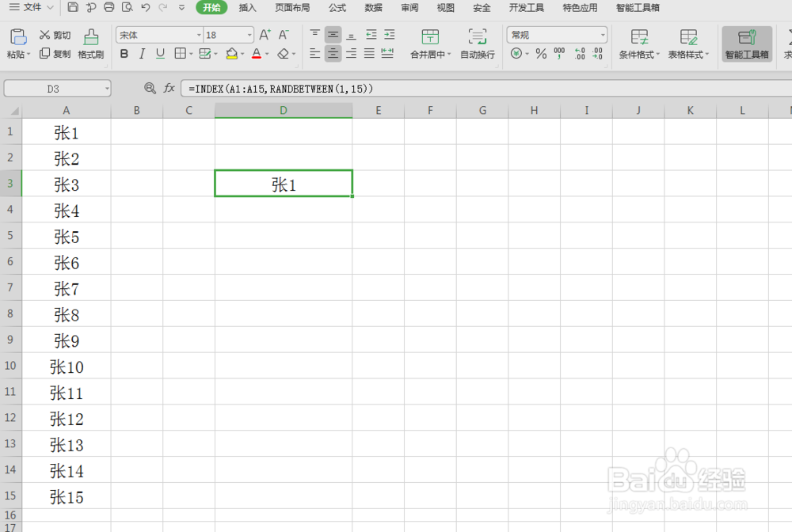Align text right
The height and width of the screenshot is (532, 792).
(x=351, y=53)
